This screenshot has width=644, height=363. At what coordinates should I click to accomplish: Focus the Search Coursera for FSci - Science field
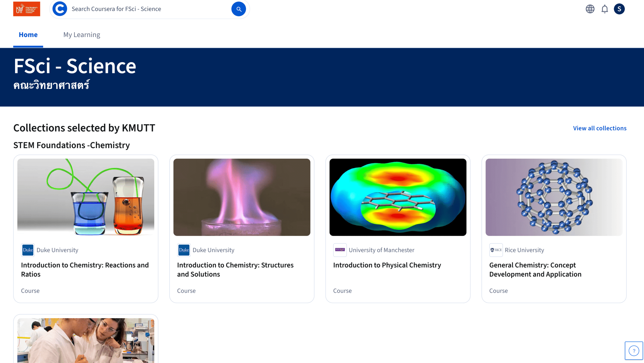click(x=150, y=9)
